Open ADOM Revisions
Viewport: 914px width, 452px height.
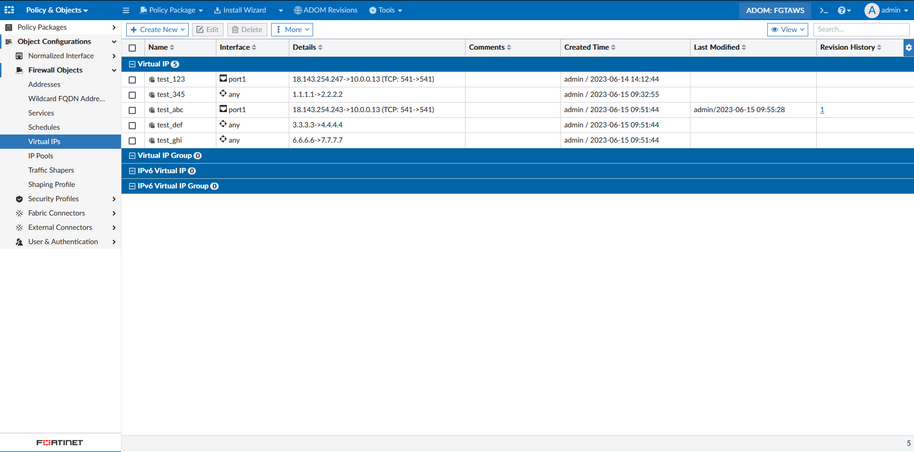pyautogui.click(x=326, y=10)
